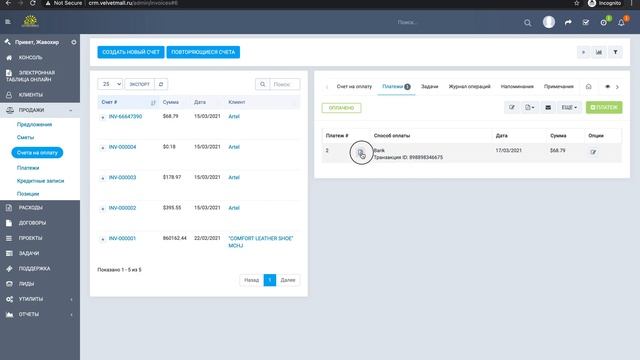Click the refresh icon next to Экспорт

(161, 84)
